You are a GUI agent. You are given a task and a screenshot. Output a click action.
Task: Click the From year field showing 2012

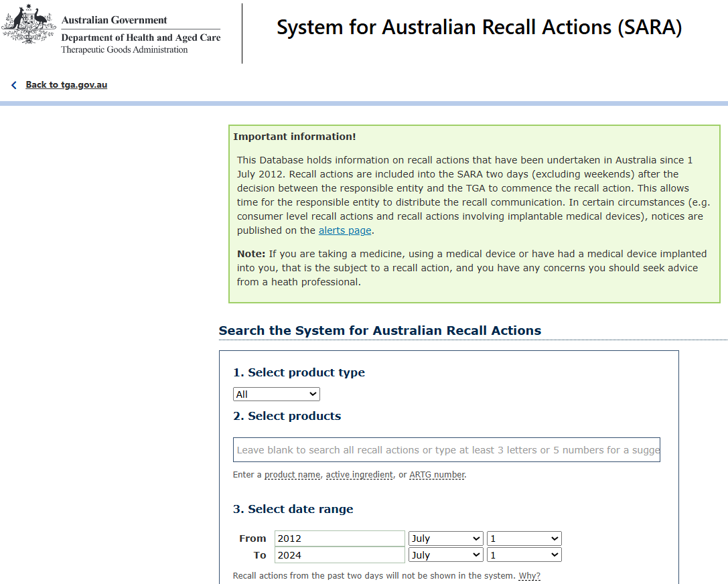340,538
